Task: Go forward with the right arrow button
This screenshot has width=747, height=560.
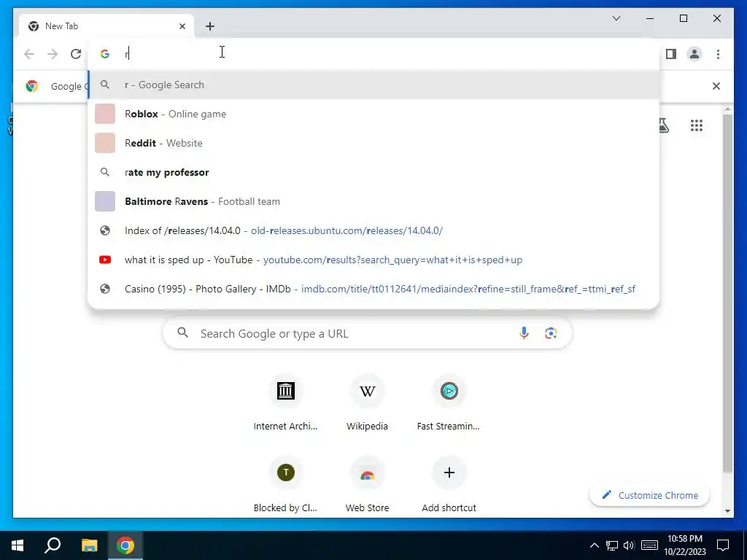Action: click(x=53, y=54)
